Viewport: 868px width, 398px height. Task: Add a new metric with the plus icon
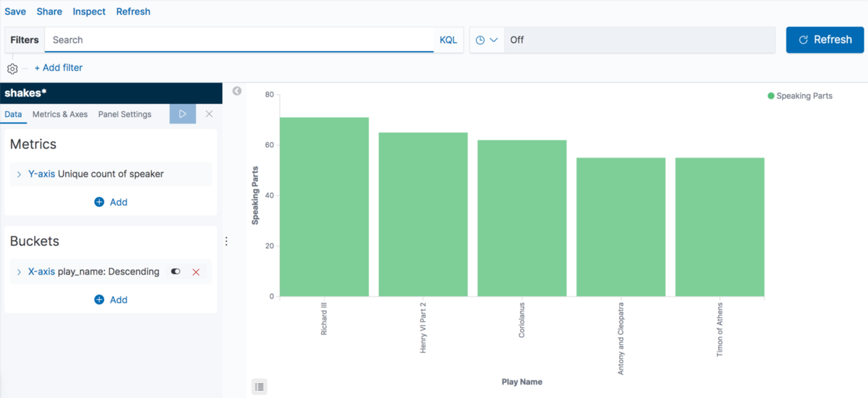(x=99, y=202)
